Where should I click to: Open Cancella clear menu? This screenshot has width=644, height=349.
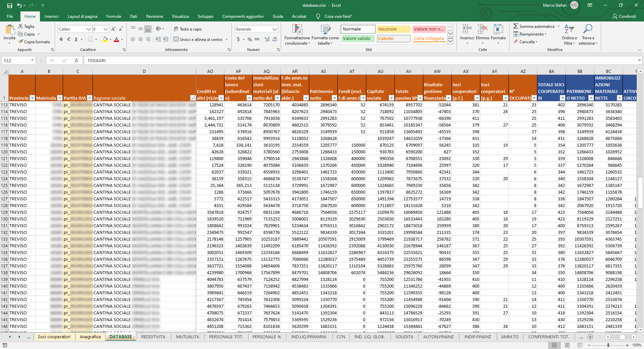pos(526,42)
